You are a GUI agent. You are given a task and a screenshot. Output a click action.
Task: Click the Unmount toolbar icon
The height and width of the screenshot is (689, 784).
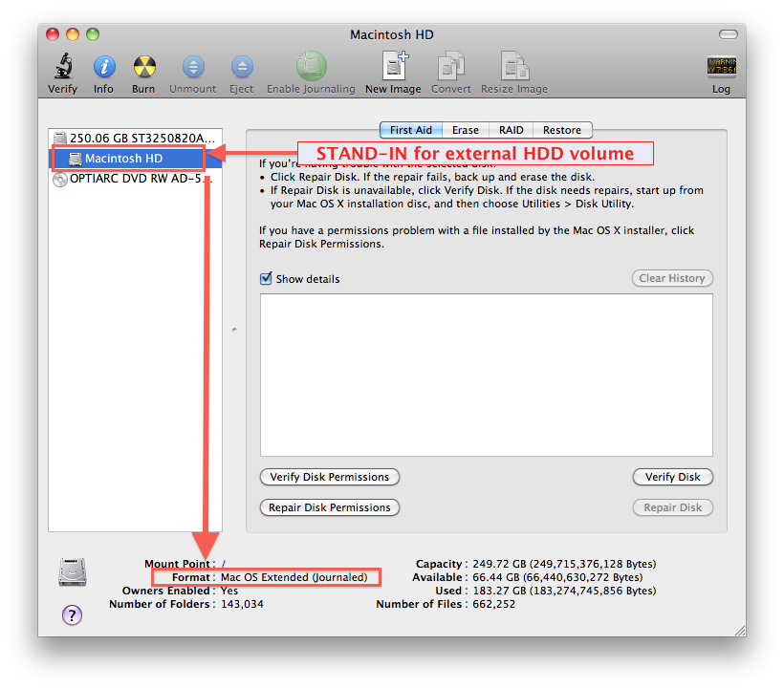193,67
